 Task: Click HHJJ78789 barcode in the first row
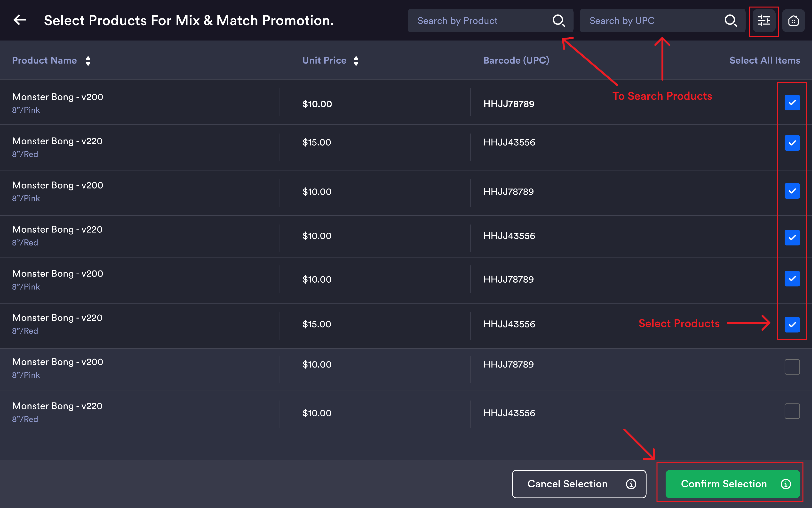pos(509,104)
